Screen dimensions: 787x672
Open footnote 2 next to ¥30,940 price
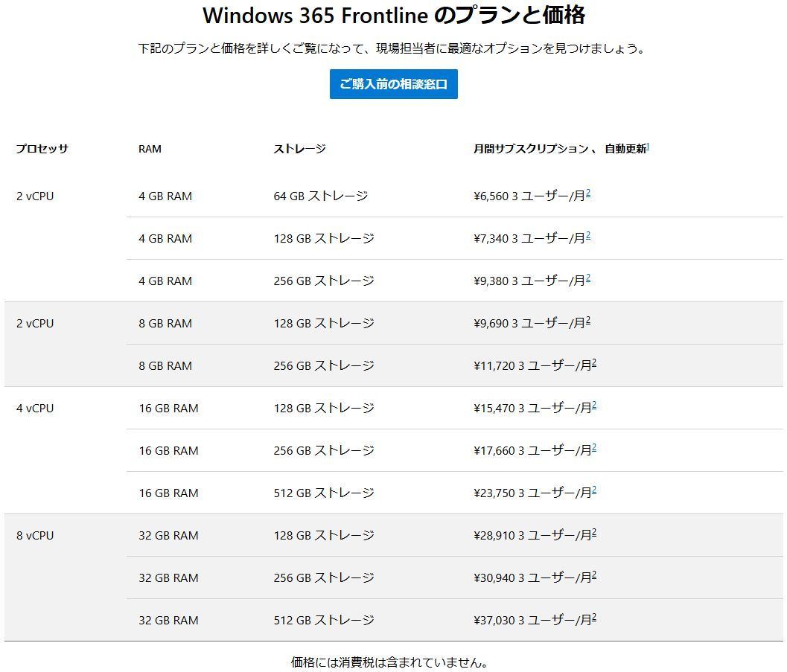coord(593,575)
